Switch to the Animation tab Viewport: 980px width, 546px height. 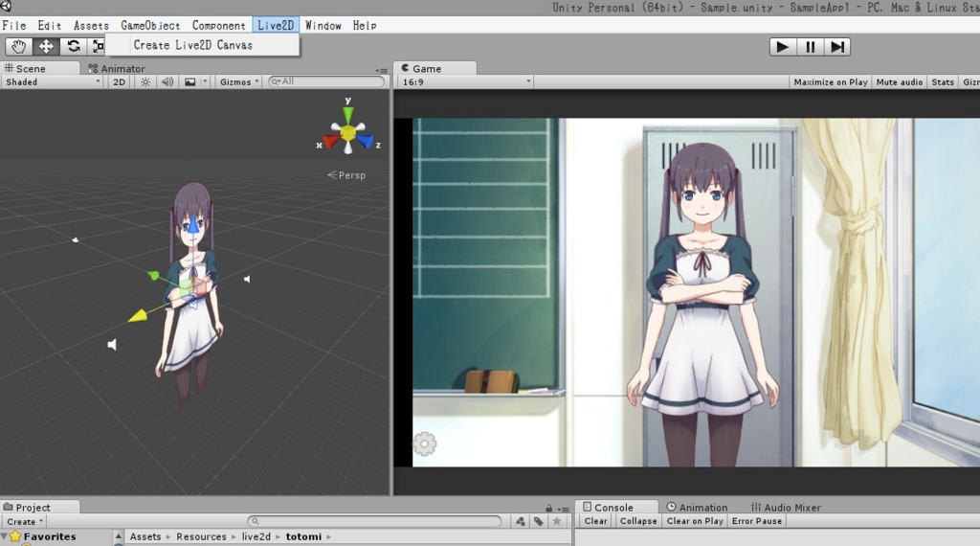point(697,508)
